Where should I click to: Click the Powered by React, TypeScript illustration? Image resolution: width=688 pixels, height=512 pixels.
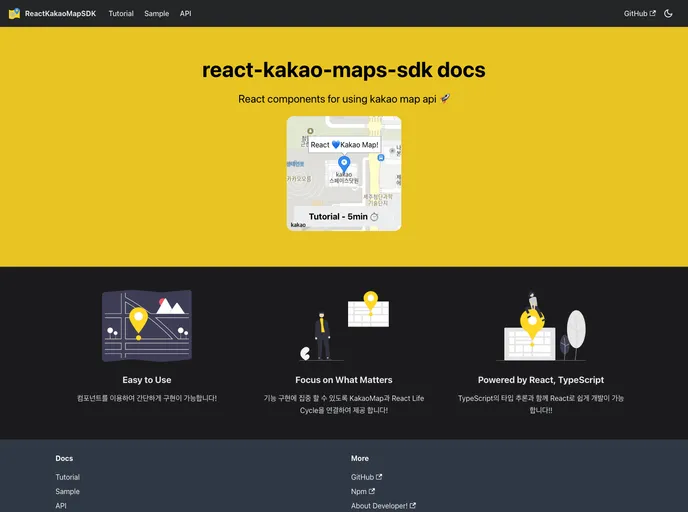(x=541, y=326)
